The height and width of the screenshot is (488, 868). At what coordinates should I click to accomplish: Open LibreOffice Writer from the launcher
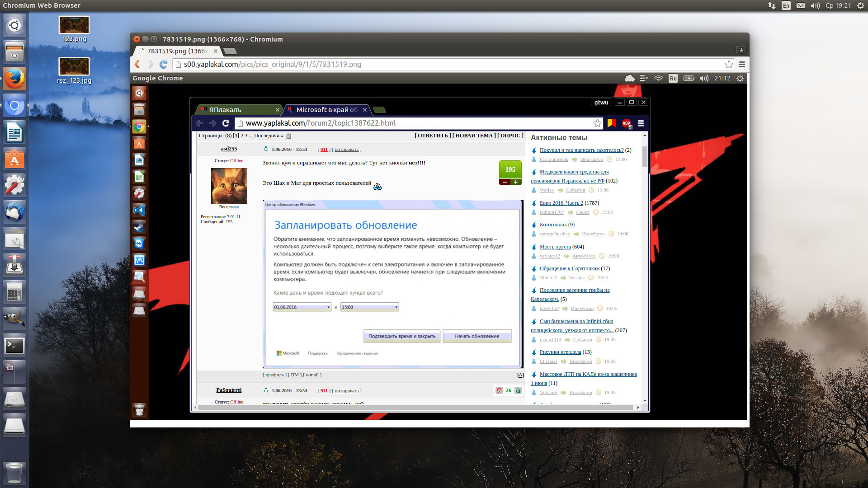coord(14,132)
